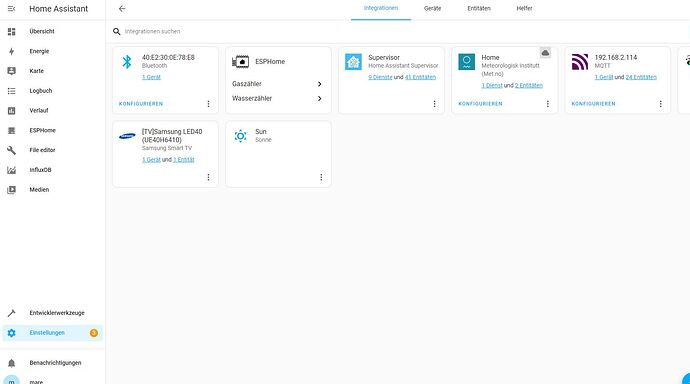The image size is (690, 384).
Task: Open 41 Entitäten link on Supervisor card
Action: tap(420, 77)
